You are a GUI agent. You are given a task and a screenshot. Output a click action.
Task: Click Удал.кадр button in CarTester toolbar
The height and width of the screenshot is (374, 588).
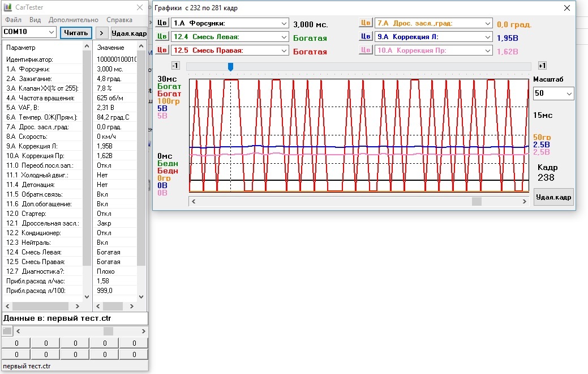[x=129, y=33]
